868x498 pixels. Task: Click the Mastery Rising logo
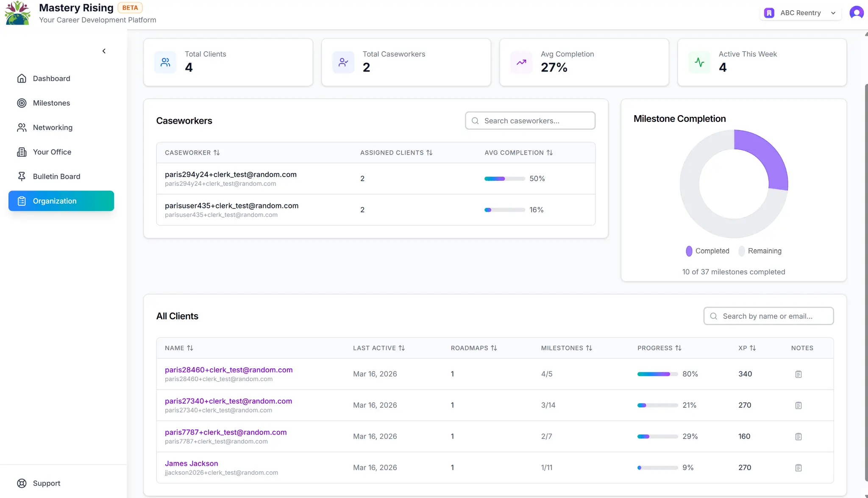point(18,13)
